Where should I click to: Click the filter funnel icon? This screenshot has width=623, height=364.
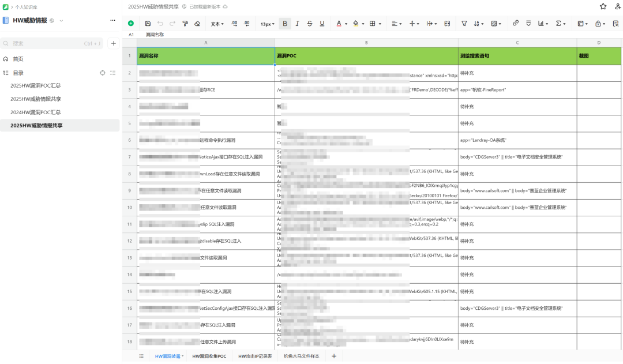click(x=464, y=24)
